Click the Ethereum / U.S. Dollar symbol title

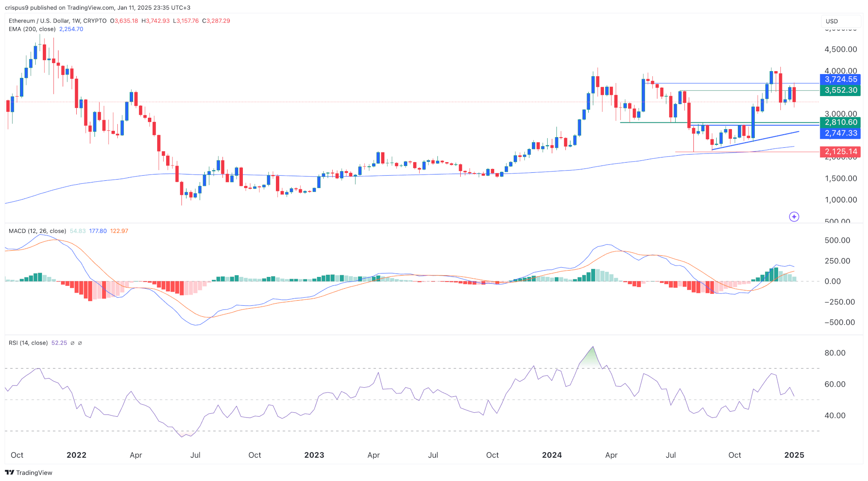tap(39, 21)
